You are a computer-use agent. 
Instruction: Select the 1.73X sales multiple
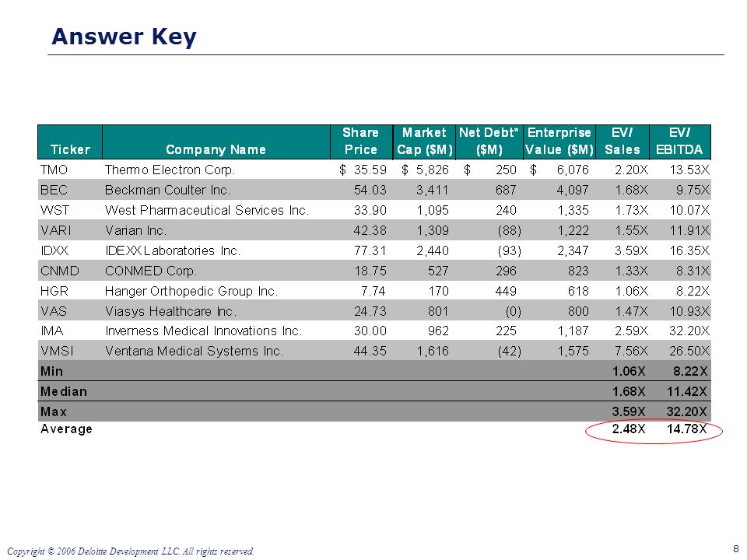[x=631, y=210]
